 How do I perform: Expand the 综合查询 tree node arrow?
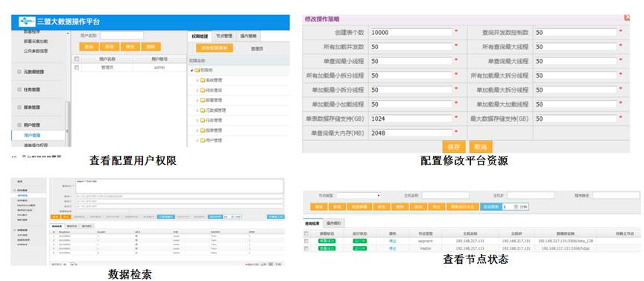[197, 90]
